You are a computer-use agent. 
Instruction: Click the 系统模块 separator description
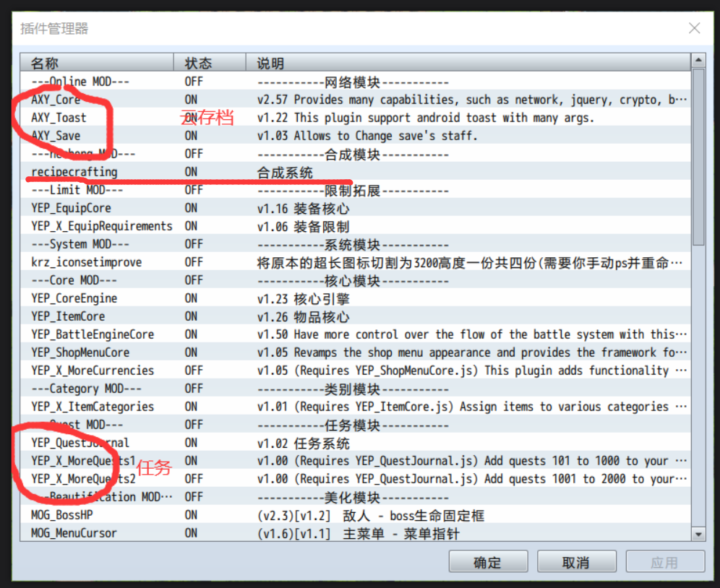[x=353, y=245]
